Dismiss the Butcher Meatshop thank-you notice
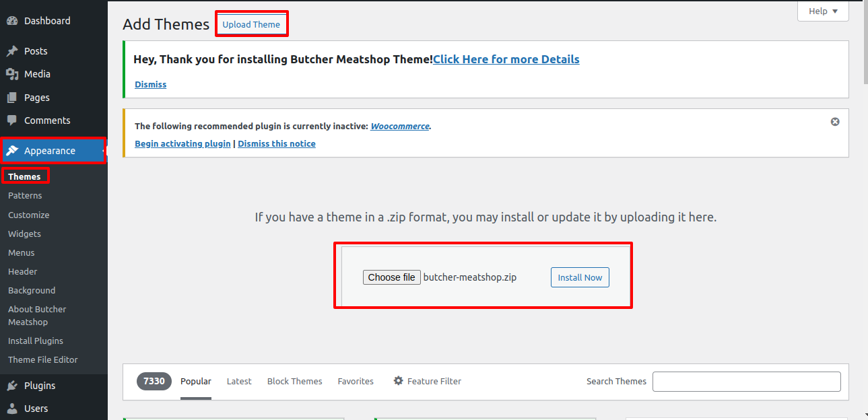The image size is (868, 420). pos(151,84)
